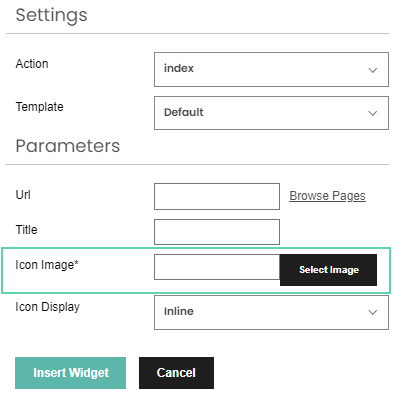Click the Parameters section heading

[68, 146]
